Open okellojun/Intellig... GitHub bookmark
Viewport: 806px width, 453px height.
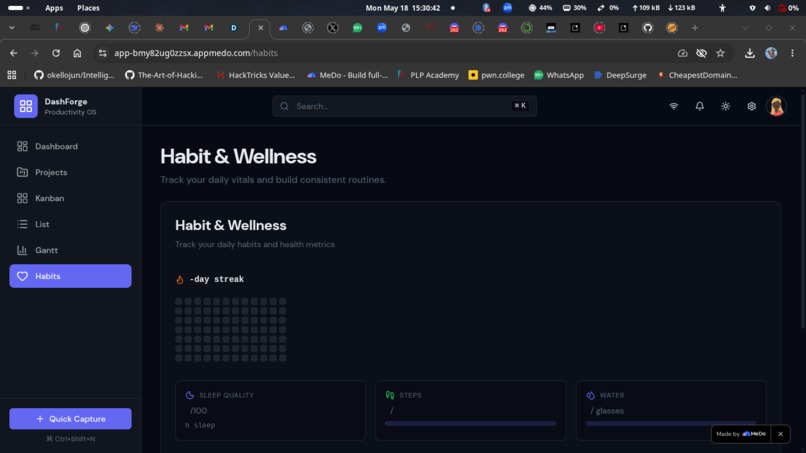[74, 75]
